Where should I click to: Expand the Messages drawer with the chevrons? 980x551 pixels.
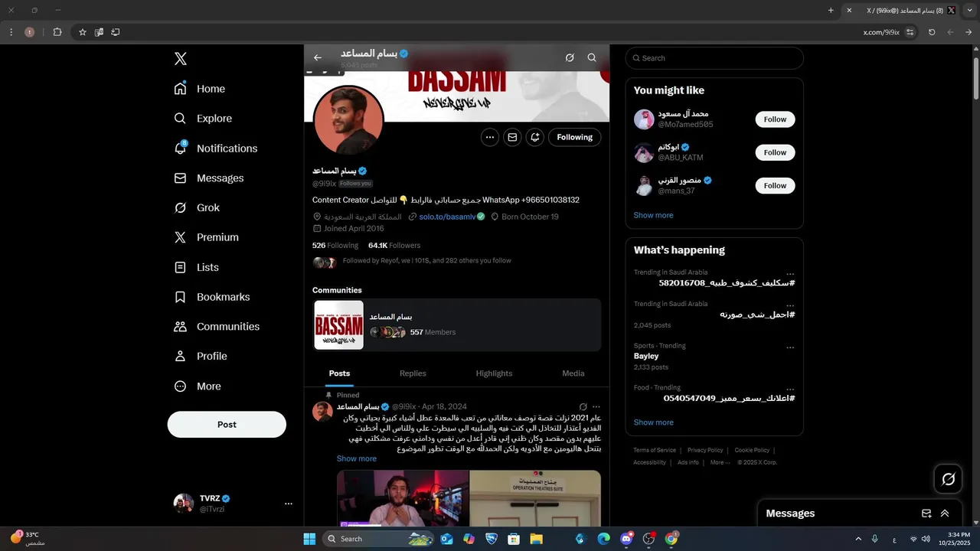(945, 514)
